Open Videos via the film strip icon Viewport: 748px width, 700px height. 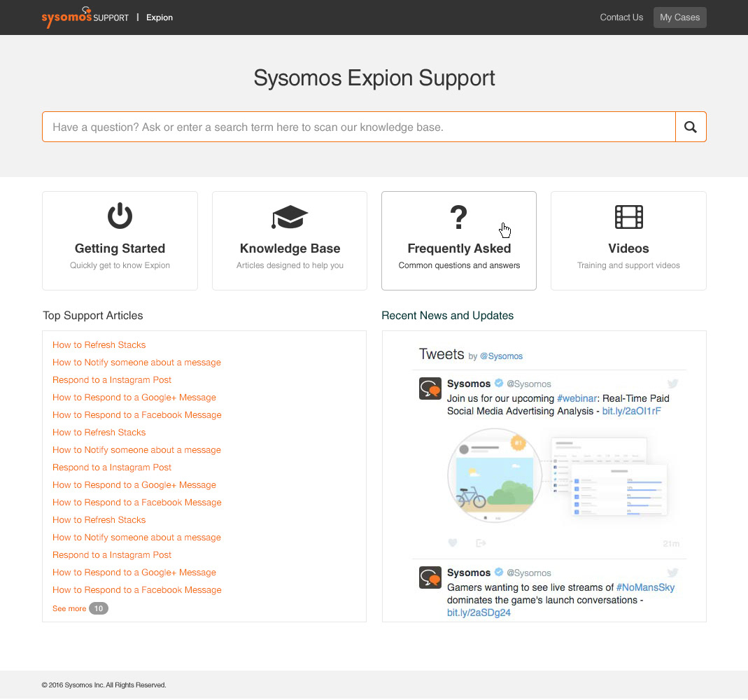629,217
